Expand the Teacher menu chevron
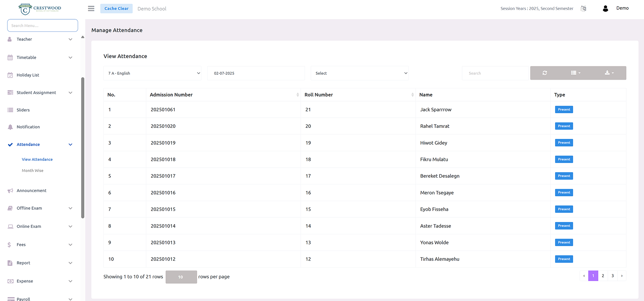The image size is (644, 301). point(70,39)
